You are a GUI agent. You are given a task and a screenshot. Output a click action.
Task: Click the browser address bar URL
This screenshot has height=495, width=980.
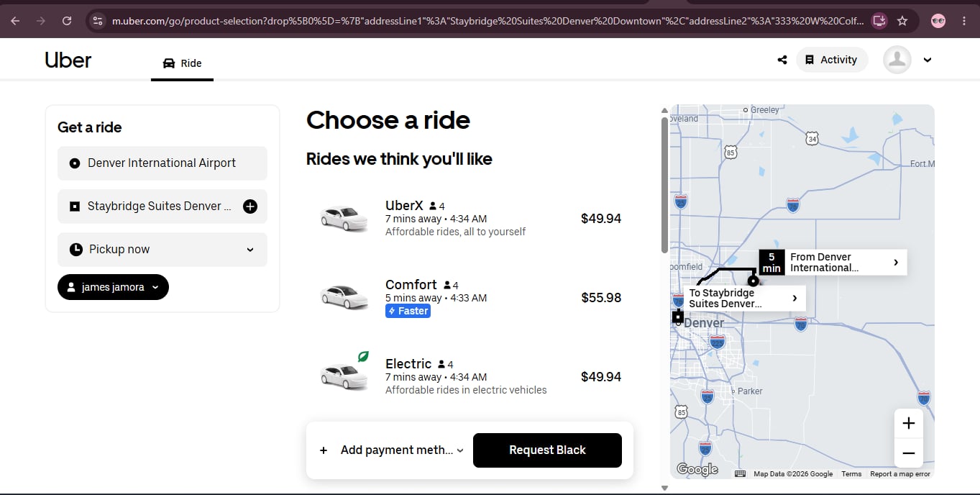tap(487, 21)
